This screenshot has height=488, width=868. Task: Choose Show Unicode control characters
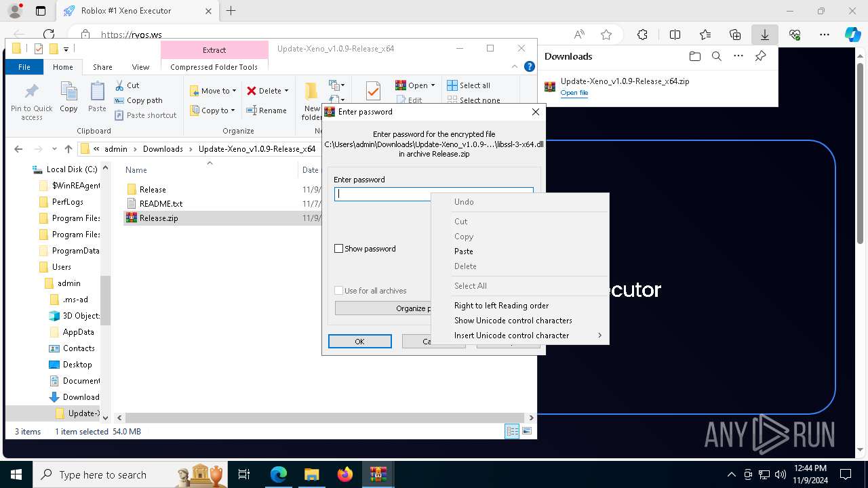513,321
